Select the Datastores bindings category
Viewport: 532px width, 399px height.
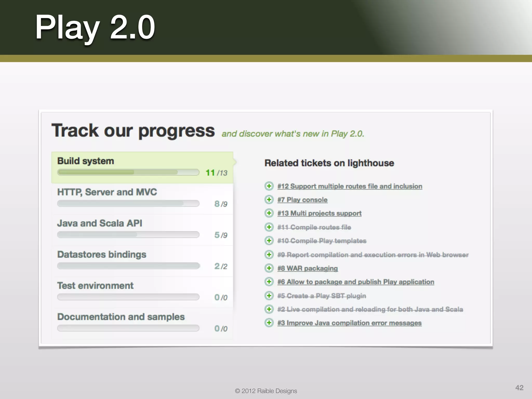point(142,261)
